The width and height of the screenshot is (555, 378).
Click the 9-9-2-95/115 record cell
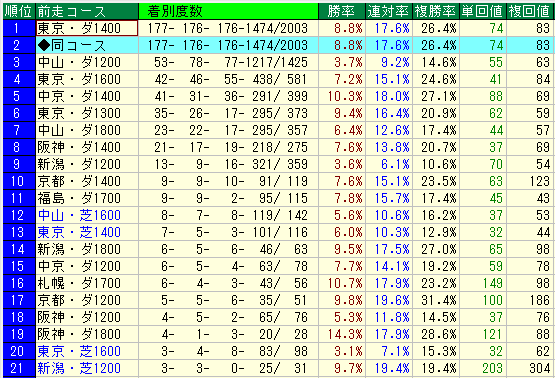(x=228, y=198)
